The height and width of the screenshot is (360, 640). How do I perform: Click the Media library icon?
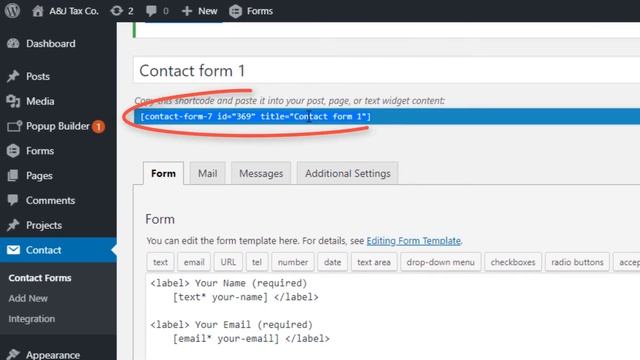[13, 101]
